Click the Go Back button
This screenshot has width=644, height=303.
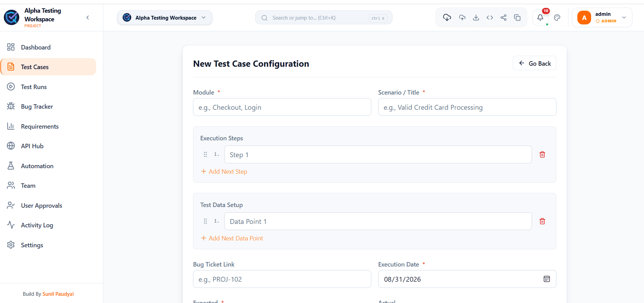click(534, 63)
